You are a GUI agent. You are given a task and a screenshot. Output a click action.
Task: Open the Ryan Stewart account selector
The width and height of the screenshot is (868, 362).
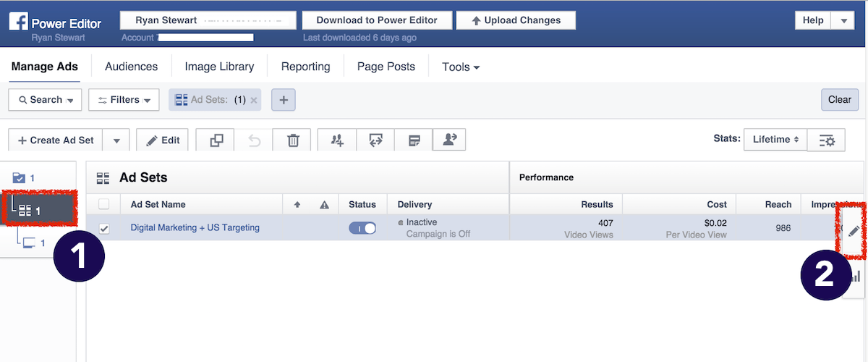208,20
